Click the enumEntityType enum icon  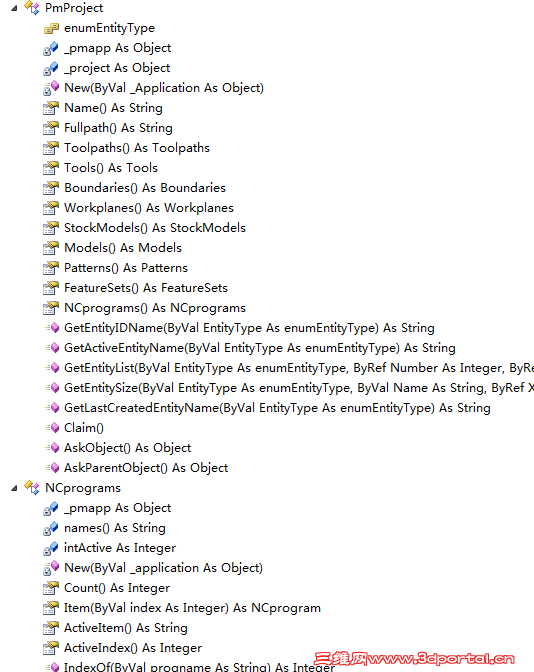tap(51, 28)
